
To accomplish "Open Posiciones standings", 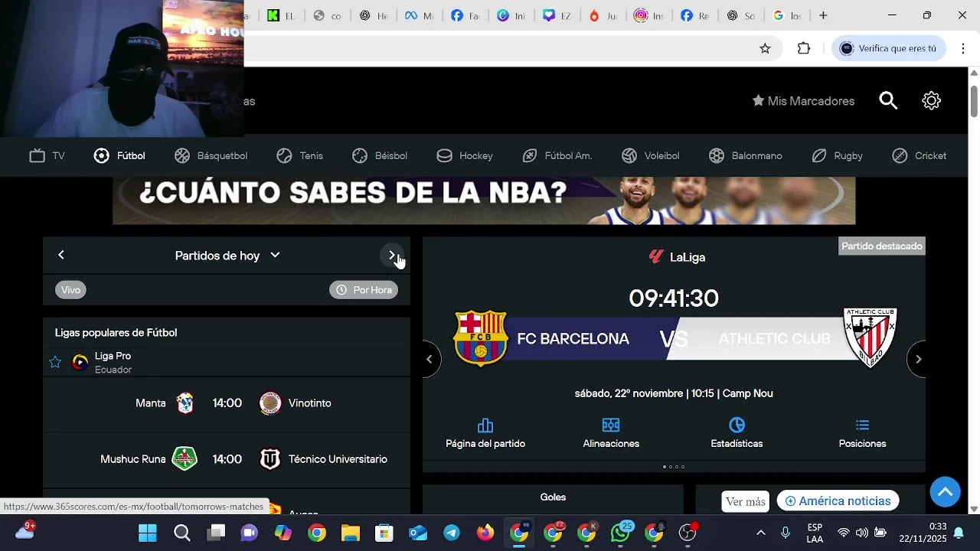I will tap(862, 433).
